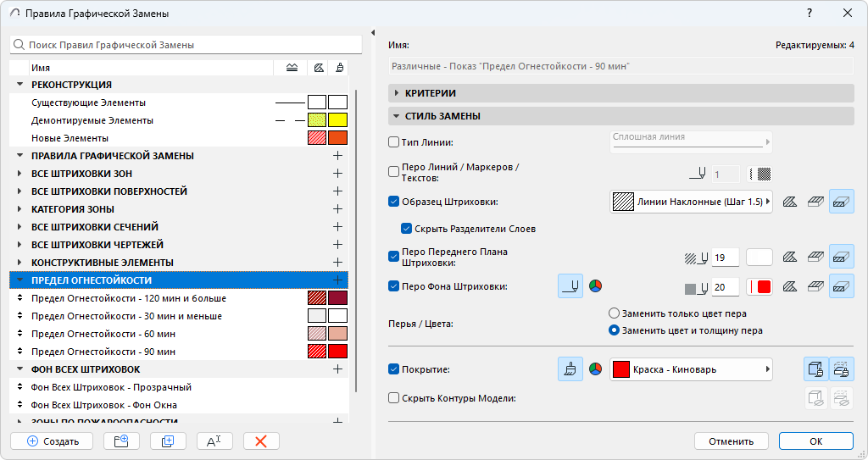Screen dimensions: 868x460
Task: Click the first surface override icon beside Краска - Киноварь
Action: 816,369
